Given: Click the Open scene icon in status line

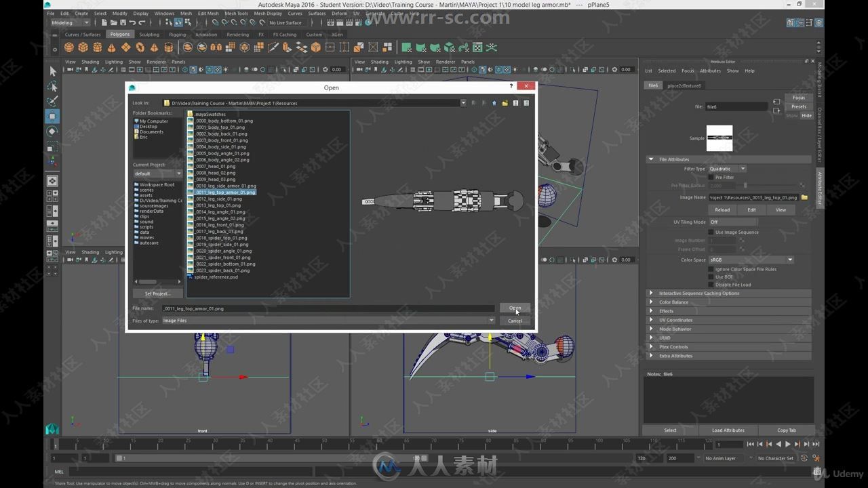Looking at the screenshot, I should (x=113, y=22).
